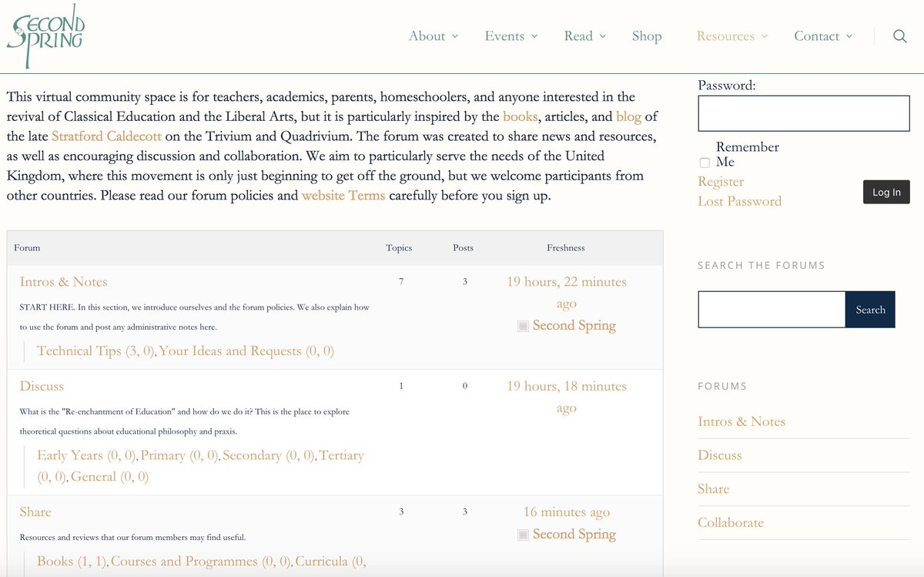Image resolution: width=924 pixels, height=577 pixels.
Task: Open the Books subforum under Share
Action: [72, 562]
